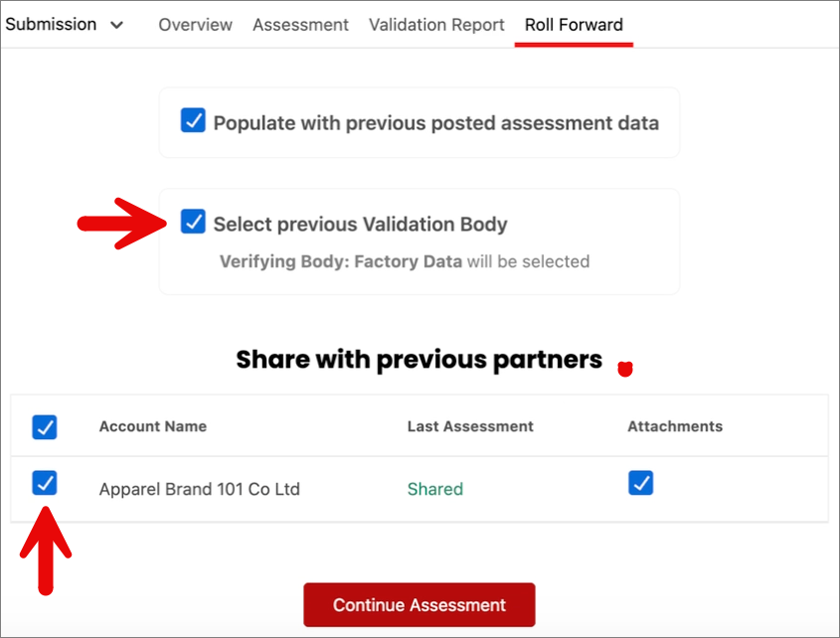Go to the Validation Report tab
This screenshot has height=638, width=840.
pyautogui.click(x=436, y=25)
